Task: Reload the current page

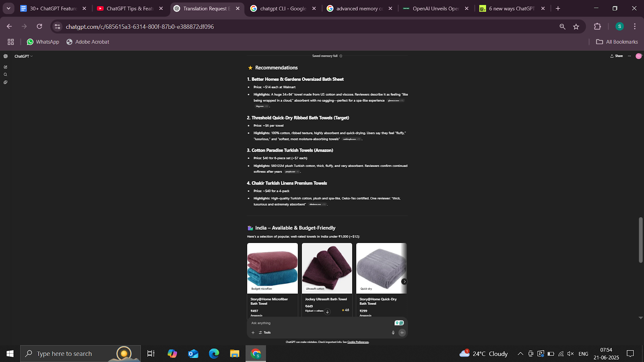Action: [x=39, y=27]
